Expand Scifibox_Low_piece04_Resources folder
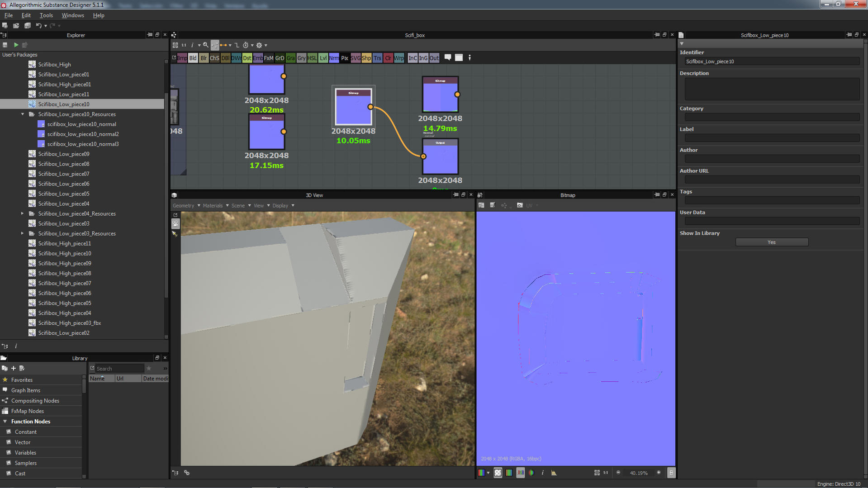Image resolution: width=868 pixels, height=488 pixels. [23, 213]
